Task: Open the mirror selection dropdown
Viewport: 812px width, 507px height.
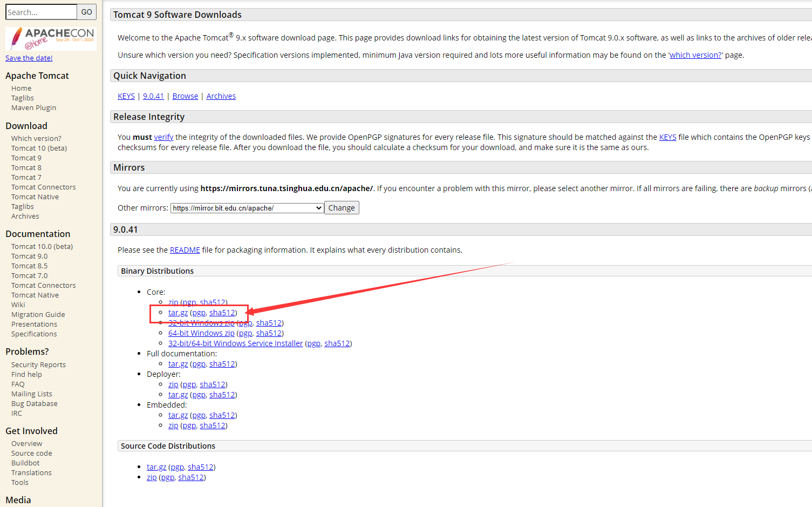Action: point(247,208)
